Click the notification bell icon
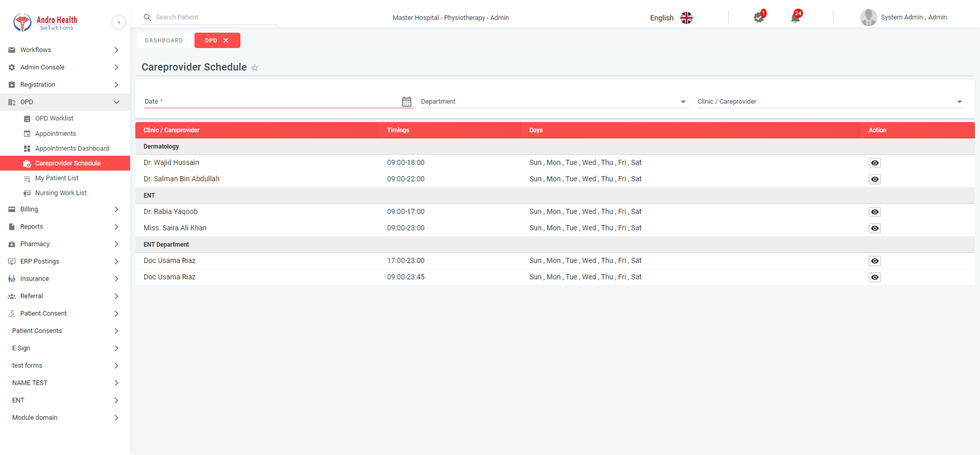Screen dimensions: 980x455 (x=795, y=18)
